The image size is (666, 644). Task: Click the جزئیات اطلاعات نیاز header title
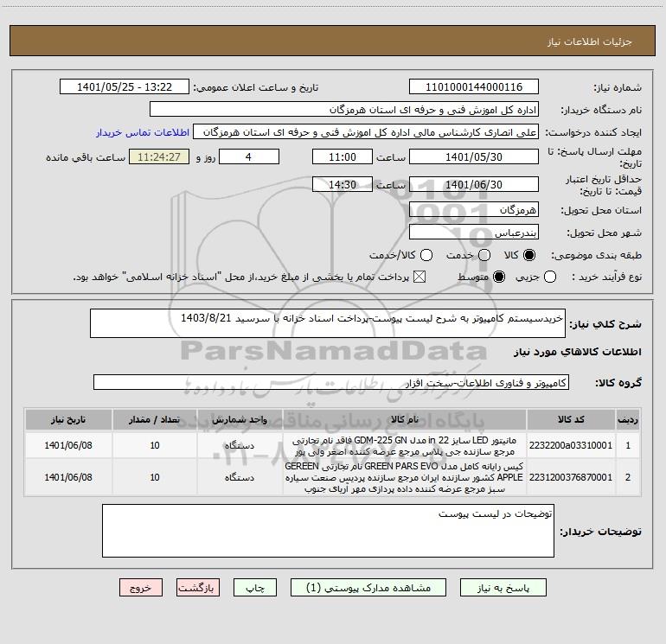coord(590,41)
